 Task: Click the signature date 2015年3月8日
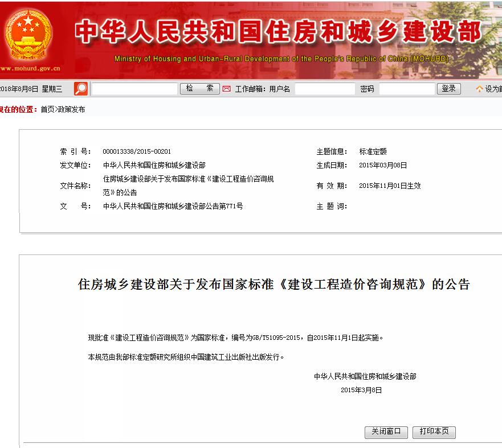(361, 390)
